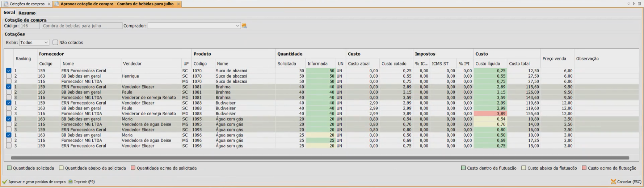Switch to the Resumo tab
The width and height of the screenshot is (644, 188).
[27, 13]
